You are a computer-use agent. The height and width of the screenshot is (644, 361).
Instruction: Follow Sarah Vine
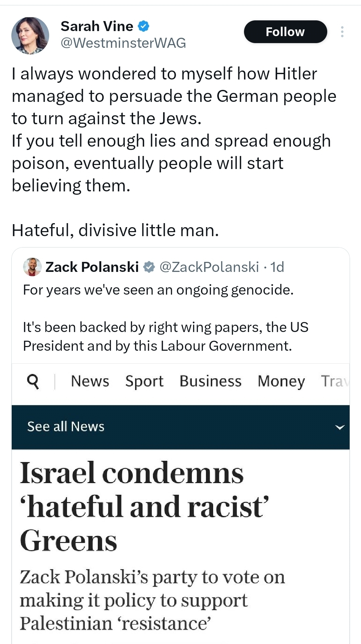[285, 32]
